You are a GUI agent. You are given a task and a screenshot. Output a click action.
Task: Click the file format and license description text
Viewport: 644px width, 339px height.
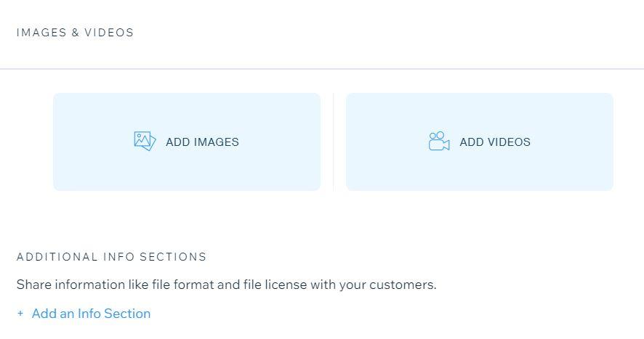[x=226, y=285]
